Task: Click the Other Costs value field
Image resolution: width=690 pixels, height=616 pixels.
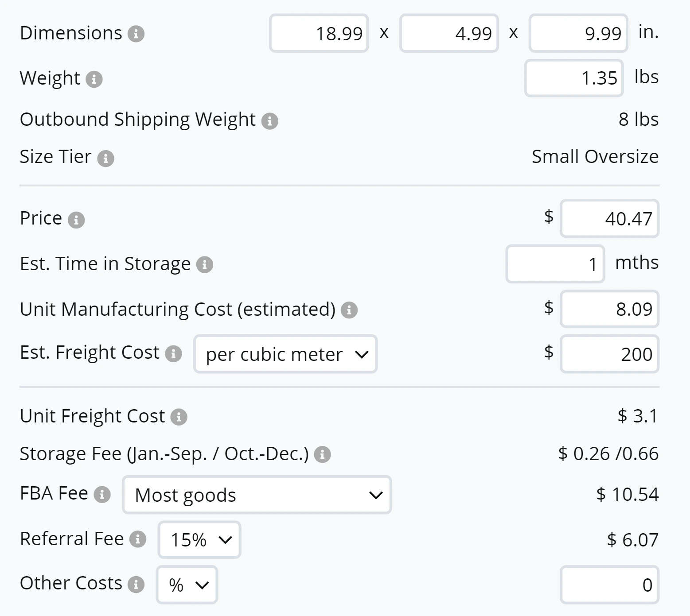Action: pyautogui.click(x=609, y=585)
